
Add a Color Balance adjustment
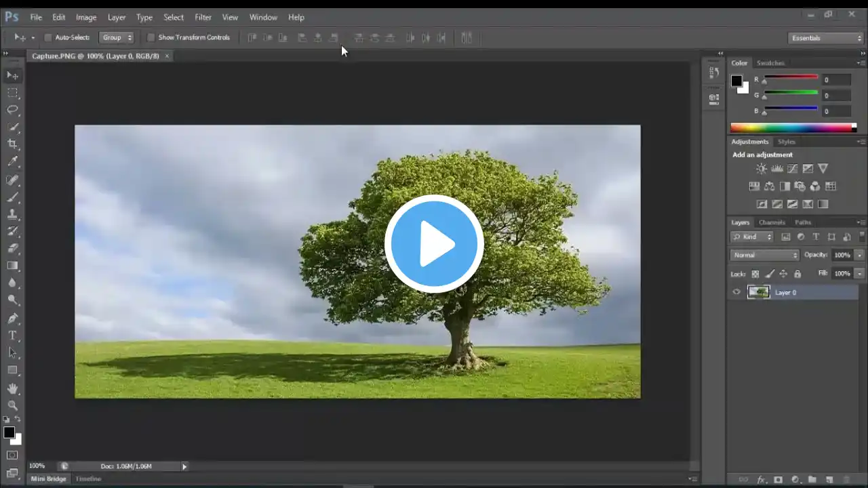tap(769, 186)
